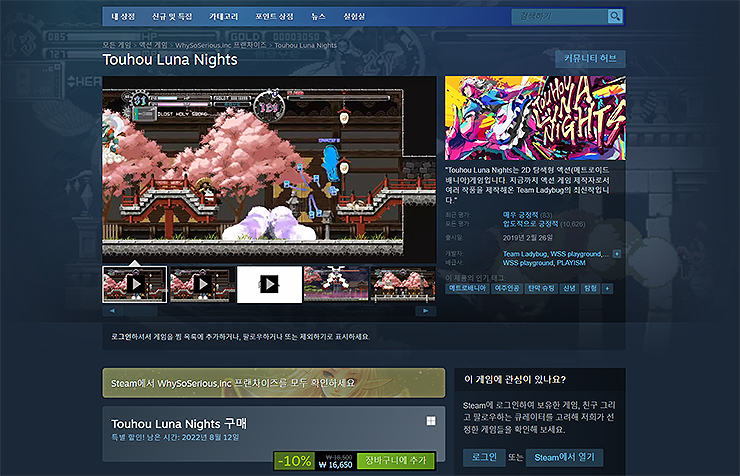740x476 pixels.
Task: Select the 여주인공 tag
Action: [506, 288]
